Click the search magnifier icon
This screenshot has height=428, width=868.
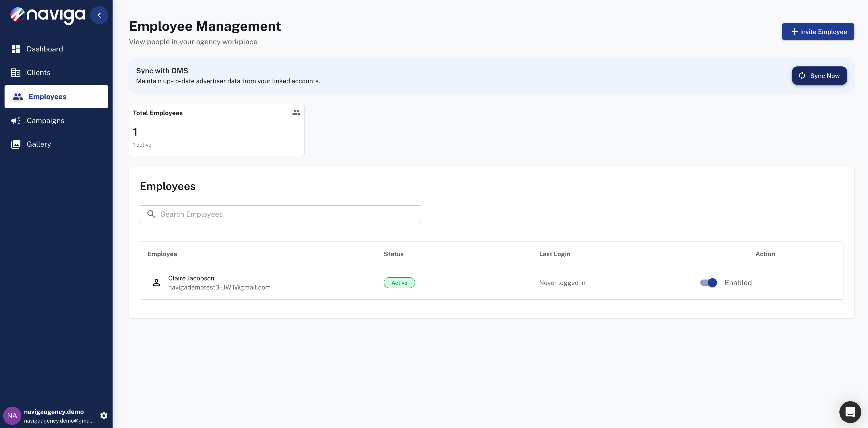151,214
